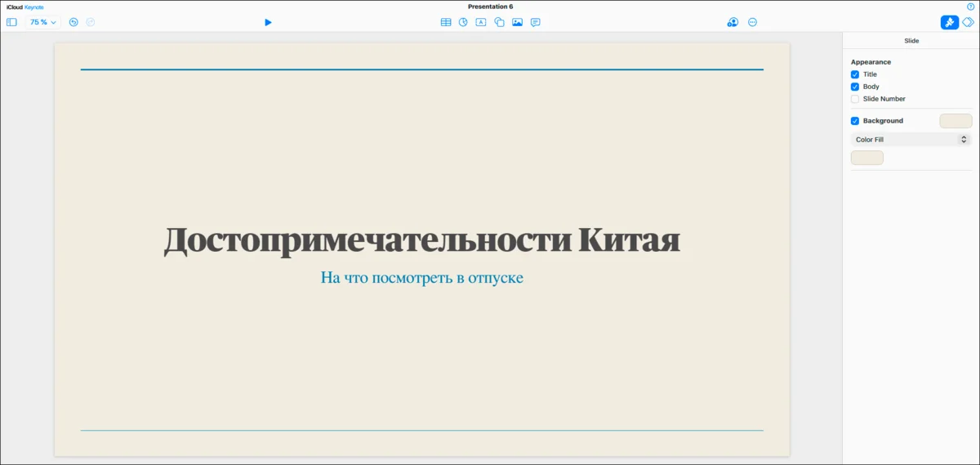Open the Shape insert menu
The width and height of the screenshot is (980, 465).
tap(499, 22)
